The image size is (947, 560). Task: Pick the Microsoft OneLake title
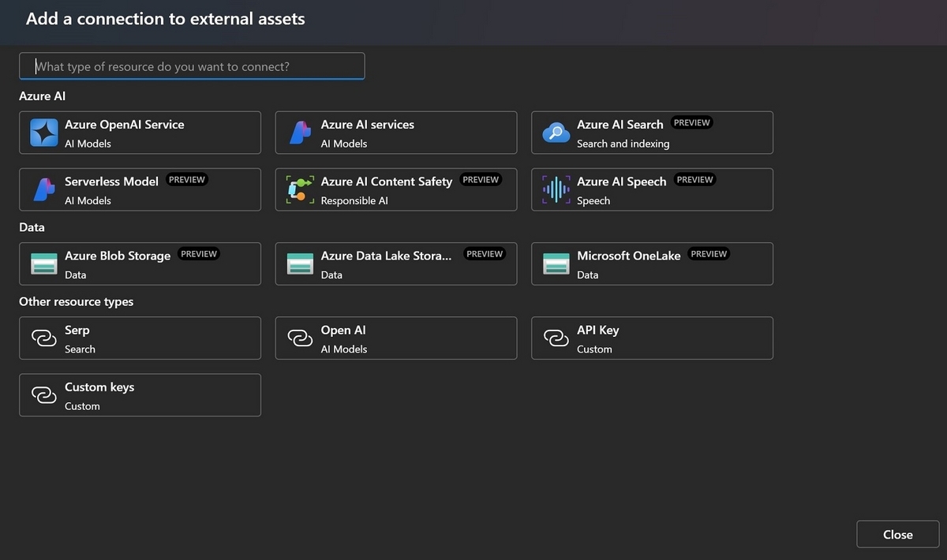[x=629, y=256]
